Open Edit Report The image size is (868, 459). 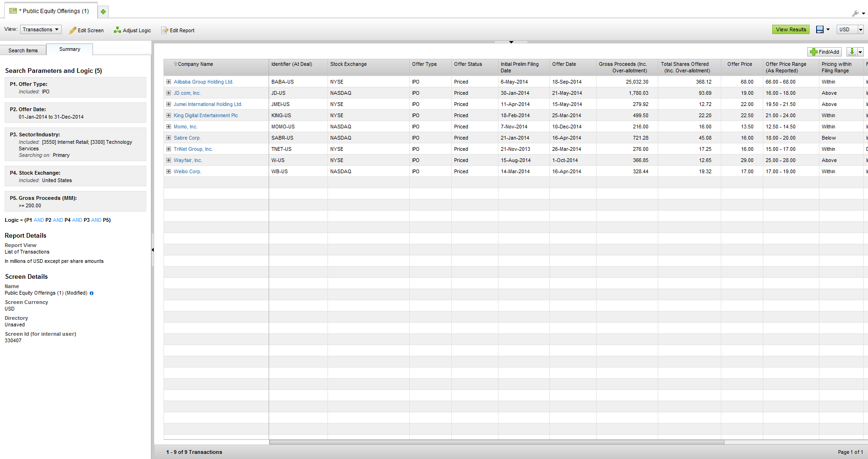(178, 30)
